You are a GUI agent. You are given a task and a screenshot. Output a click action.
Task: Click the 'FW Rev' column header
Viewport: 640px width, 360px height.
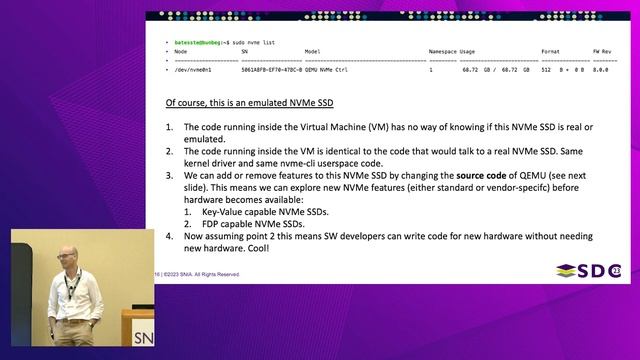[x=602, y=52]
